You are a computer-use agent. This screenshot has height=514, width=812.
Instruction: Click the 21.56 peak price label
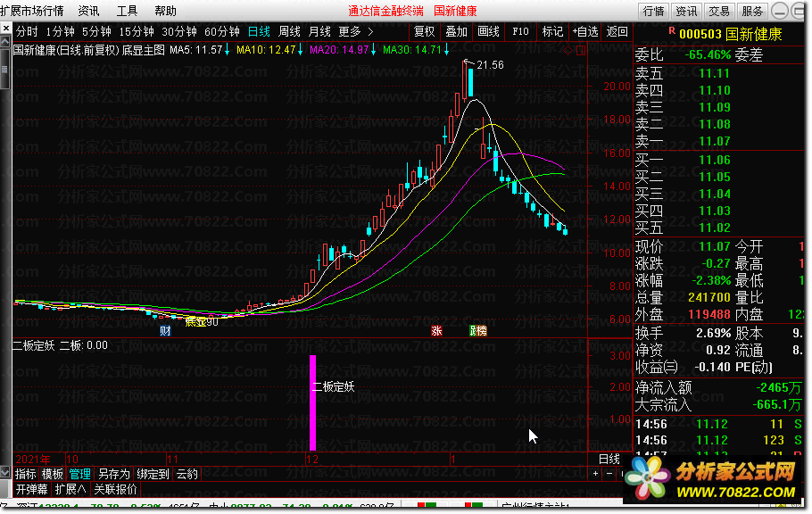pos(490,65)
